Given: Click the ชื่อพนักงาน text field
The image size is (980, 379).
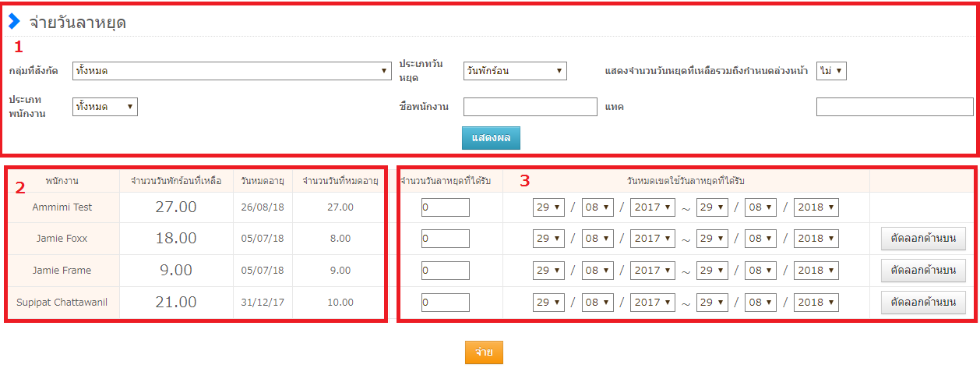Looking at the screenshot, I should pos(530,107).
